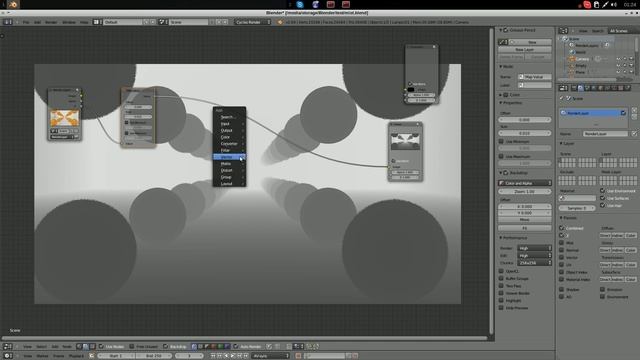Show the blue channel backdrop icon
Viewport: 640px width, 360px height.
(227, 347)
